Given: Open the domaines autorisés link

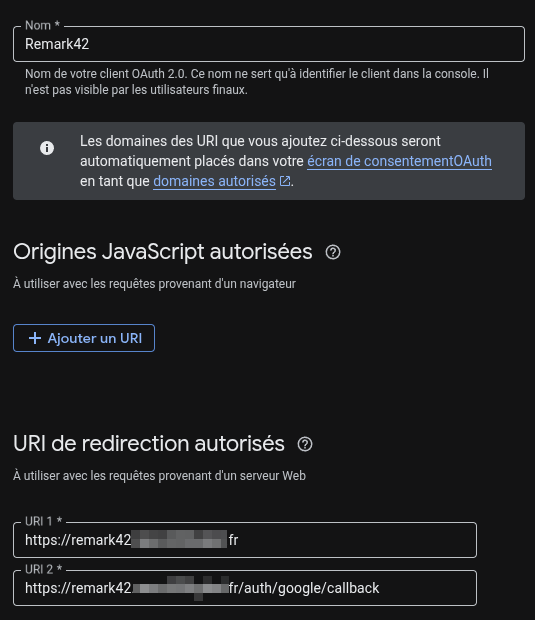Looking at the screenshot, I should (x=214, y=181).
